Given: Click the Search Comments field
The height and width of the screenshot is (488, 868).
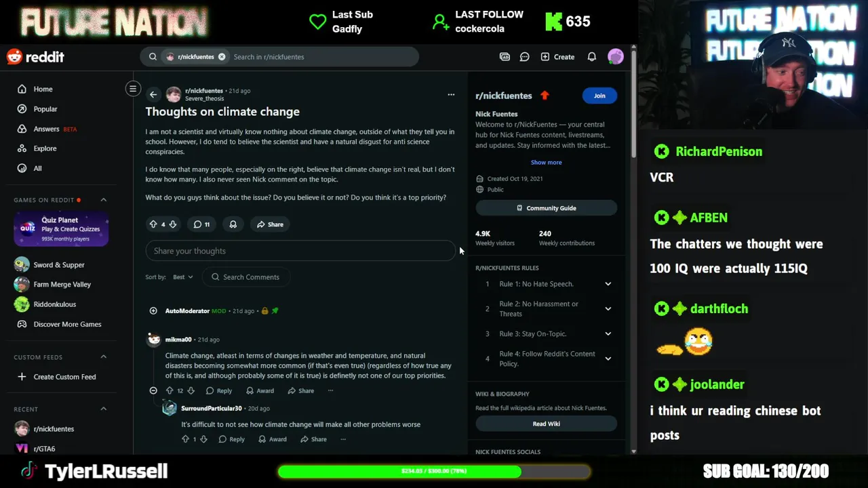Looking at the screenshot, I should (246, 277).
